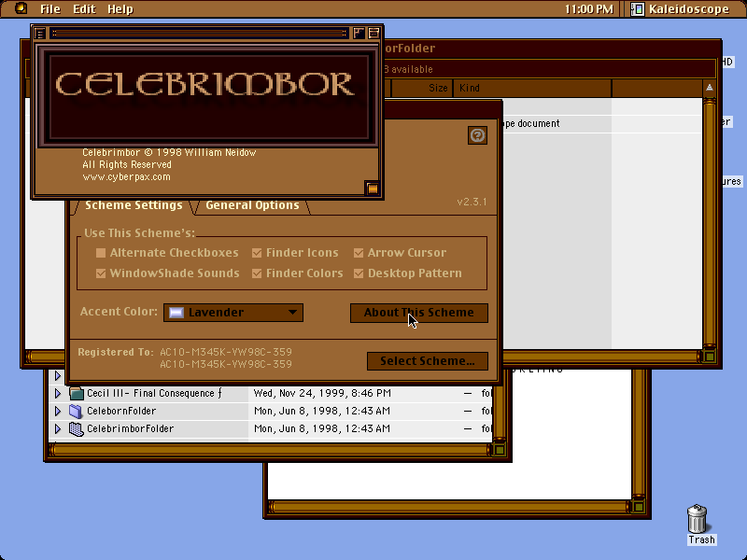The width and height of the screenshot is (747, 560).
Task: Click the back Finder window resize corner
Action: pos(710,356)
